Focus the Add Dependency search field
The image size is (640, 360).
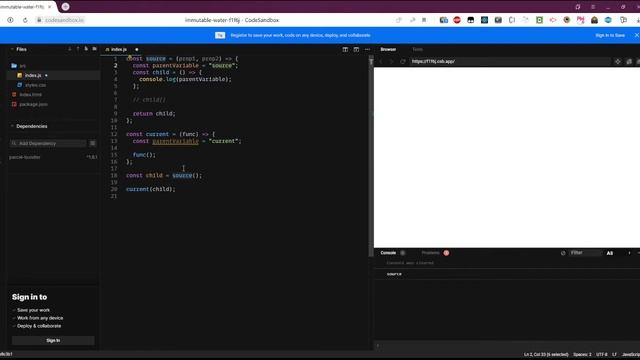click(x=48, y=143)
